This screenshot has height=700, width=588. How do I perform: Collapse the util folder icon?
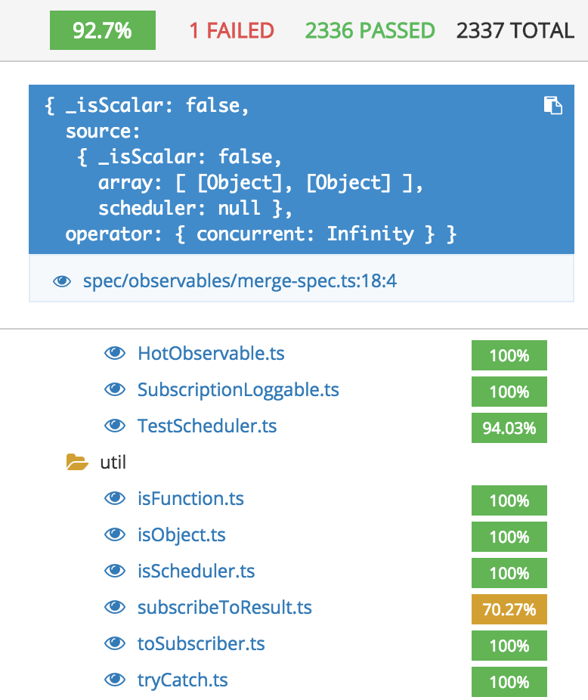click(x=77, y=462)
